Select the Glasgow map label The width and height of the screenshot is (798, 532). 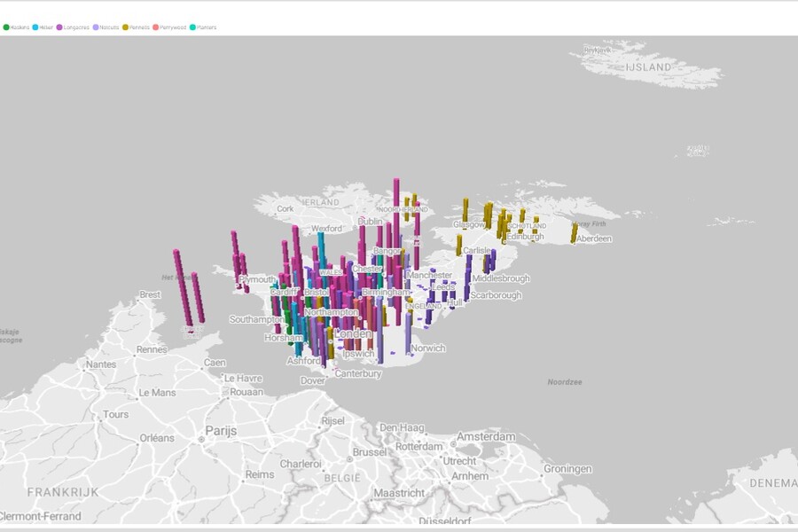469,224
